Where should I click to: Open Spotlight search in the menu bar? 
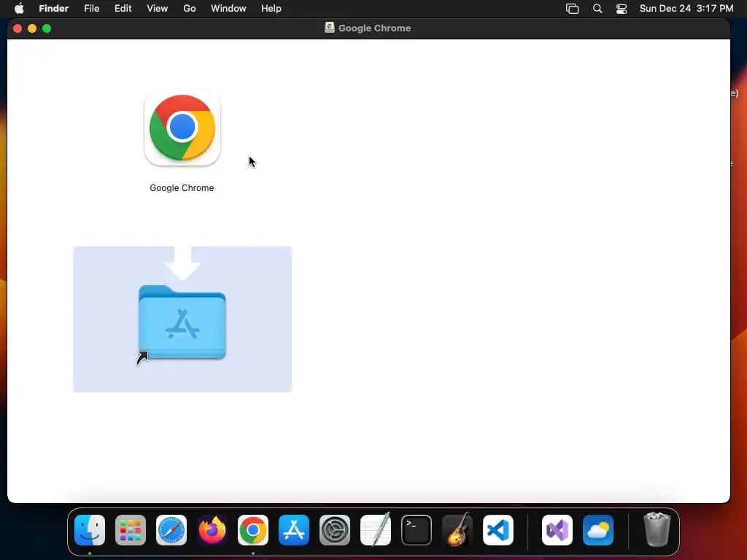597,9
